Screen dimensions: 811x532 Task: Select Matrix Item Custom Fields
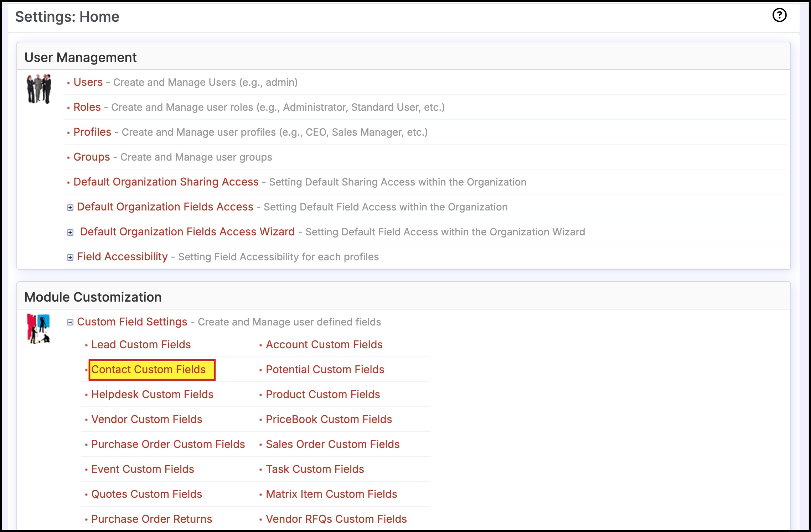tap(331, 494)
